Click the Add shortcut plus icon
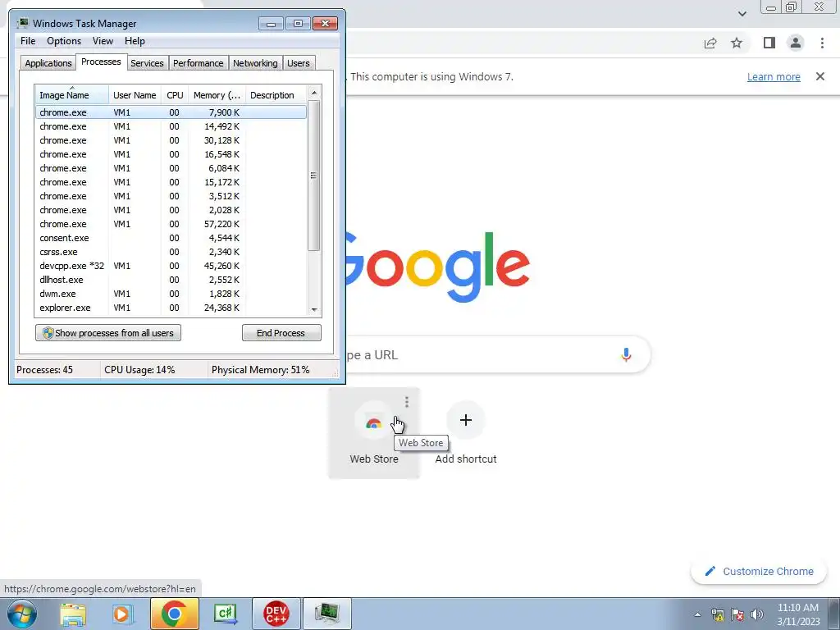 click(466, 420)
